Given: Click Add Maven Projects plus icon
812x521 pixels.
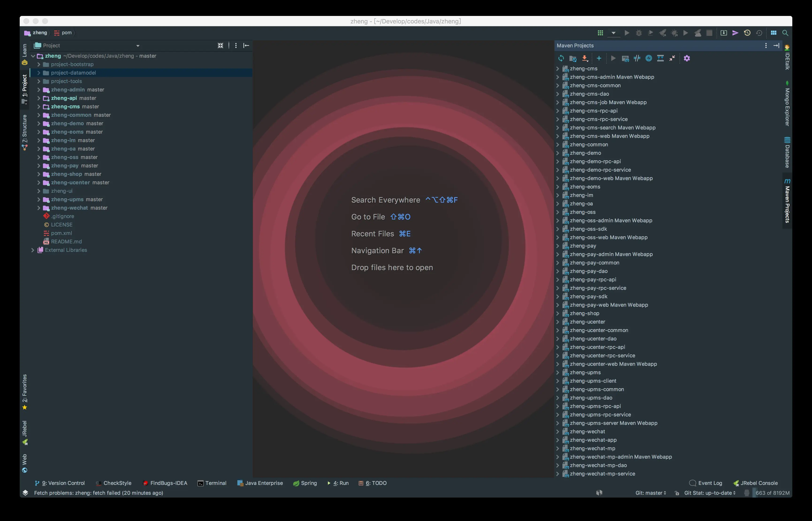Looking at the screenshot, I should coord(599,58).
